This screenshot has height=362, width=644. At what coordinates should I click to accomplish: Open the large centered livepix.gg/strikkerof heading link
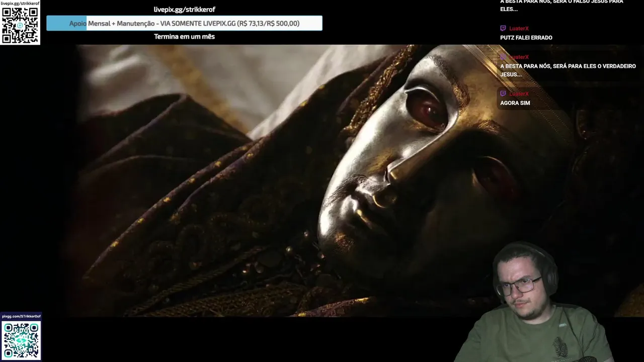(x=184, y=10)
